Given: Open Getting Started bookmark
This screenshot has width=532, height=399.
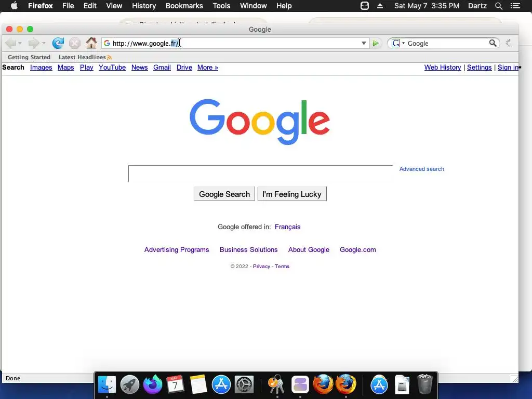Looking at the screenshot, I should coord(29,57).
